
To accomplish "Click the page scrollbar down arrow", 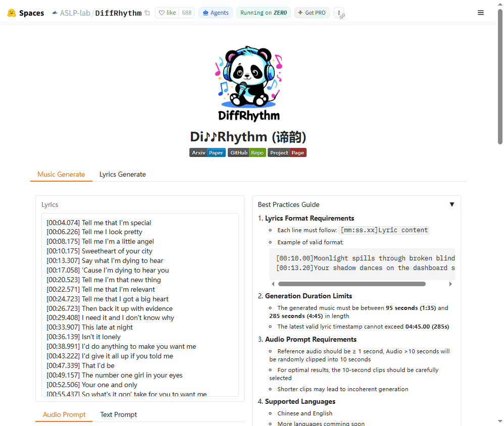I will click(x=500, y=421).
